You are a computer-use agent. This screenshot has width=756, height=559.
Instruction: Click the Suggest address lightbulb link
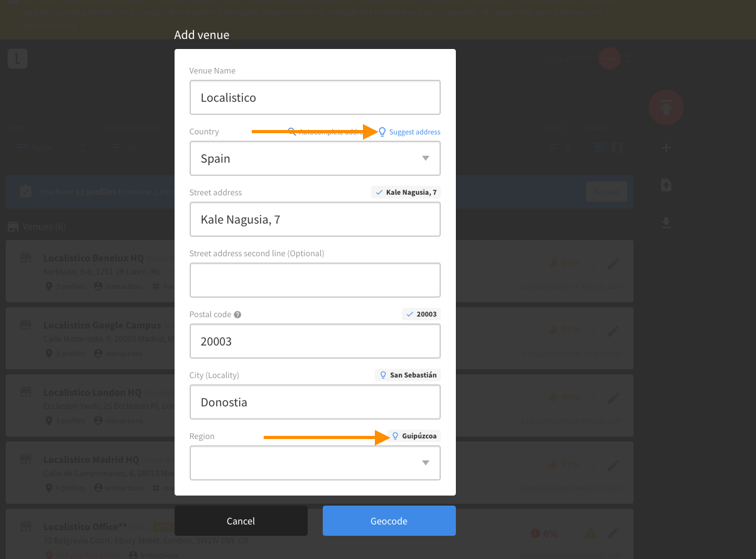[409, 132]
